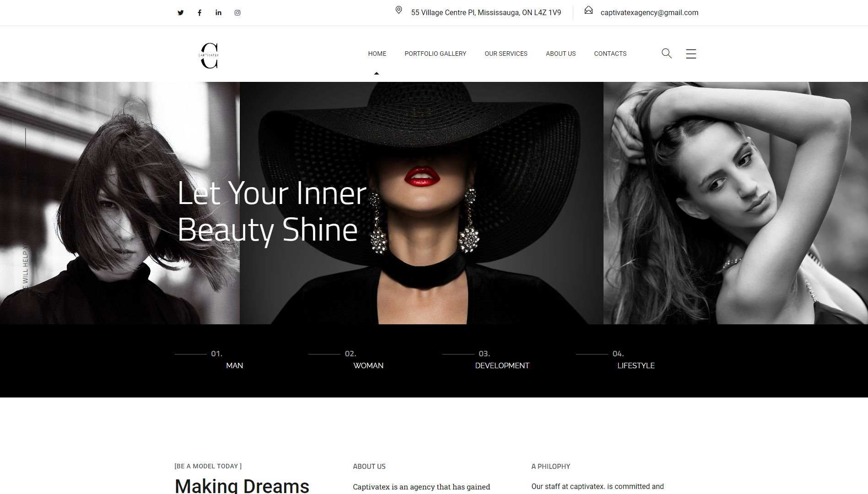Switch to slide 03 Development
868x494 pixels.
[x=502, y=365]
